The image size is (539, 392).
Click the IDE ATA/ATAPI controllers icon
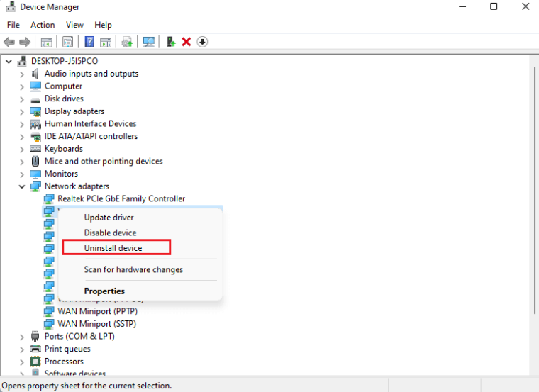(x=35, y=136)
